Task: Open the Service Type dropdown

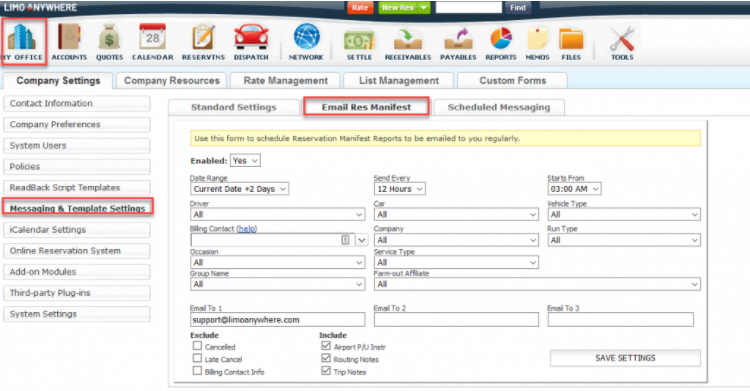Action: pyautogui.click(x=456, y=262)
